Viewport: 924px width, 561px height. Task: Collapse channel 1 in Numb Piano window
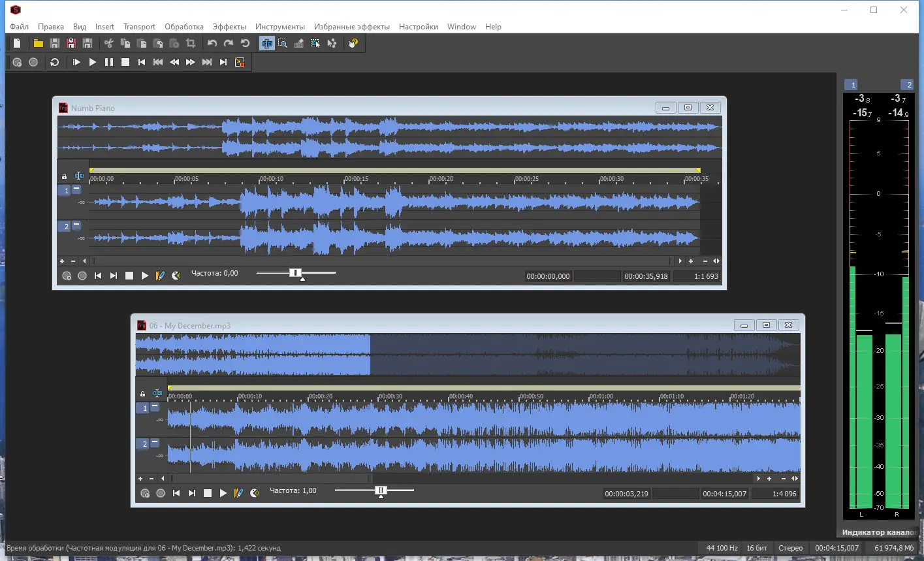pyautogui.click(x=76, y=189)
